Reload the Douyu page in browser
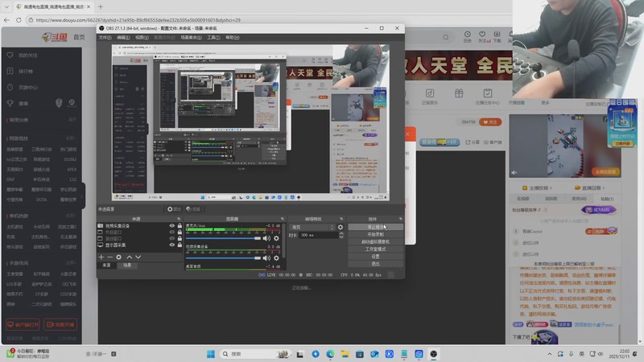 click(x=19, y=19)
